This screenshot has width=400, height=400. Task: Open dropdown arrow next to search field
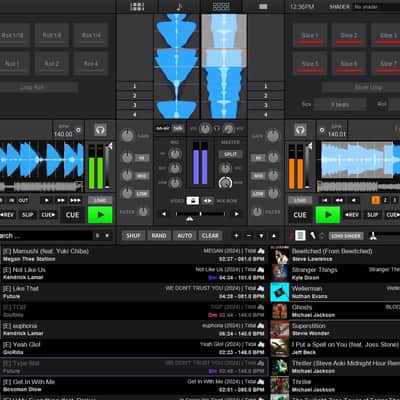pyautogui.click(x=107, y=236)
